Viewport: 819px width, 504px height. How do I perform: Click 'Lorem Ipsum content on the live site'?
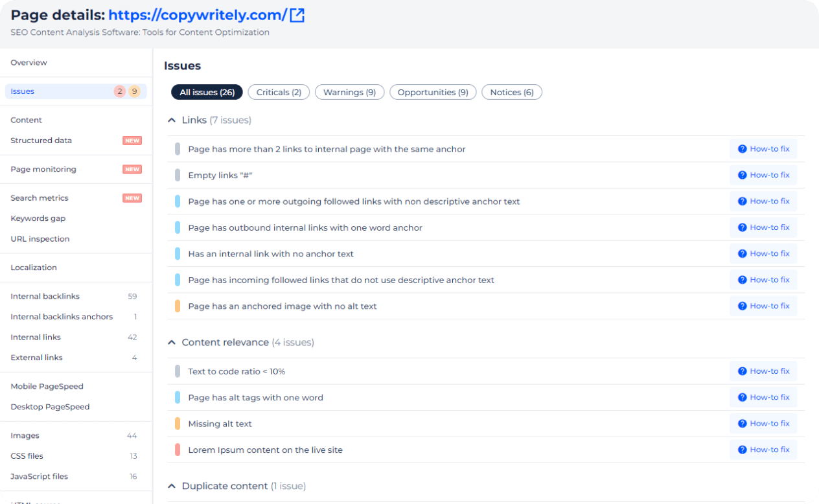[x=265, y=450]
